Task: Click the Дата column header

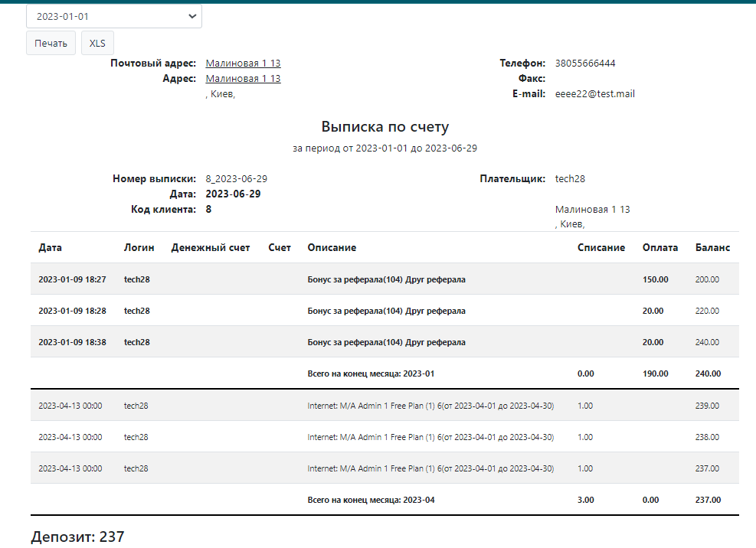Action: [51, 248]
